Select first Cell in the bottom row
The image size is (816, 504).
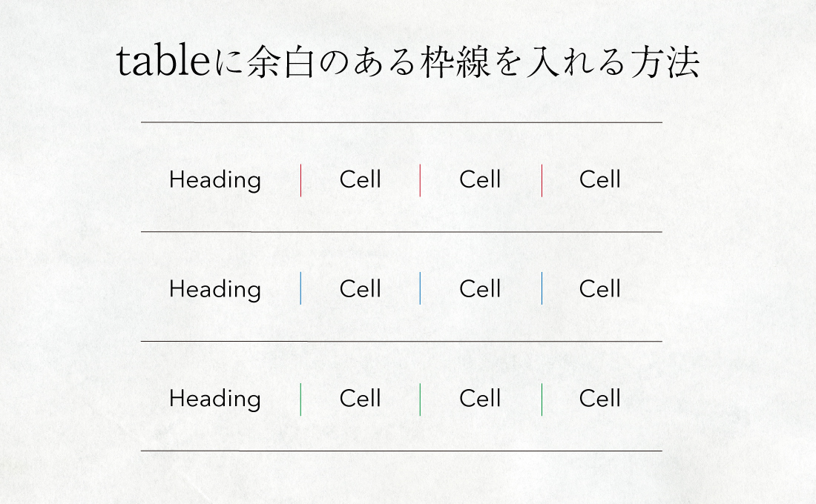point(361,399)
